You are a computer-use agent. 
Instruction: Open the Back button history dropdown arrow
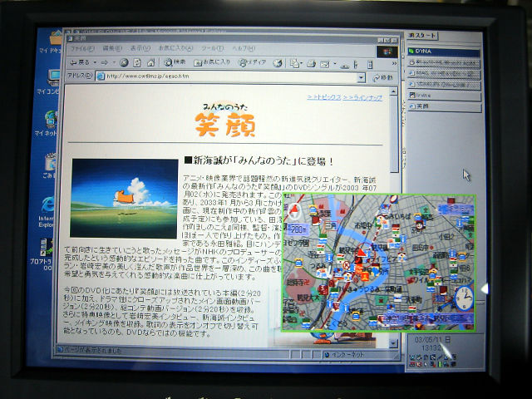(95, 62)
